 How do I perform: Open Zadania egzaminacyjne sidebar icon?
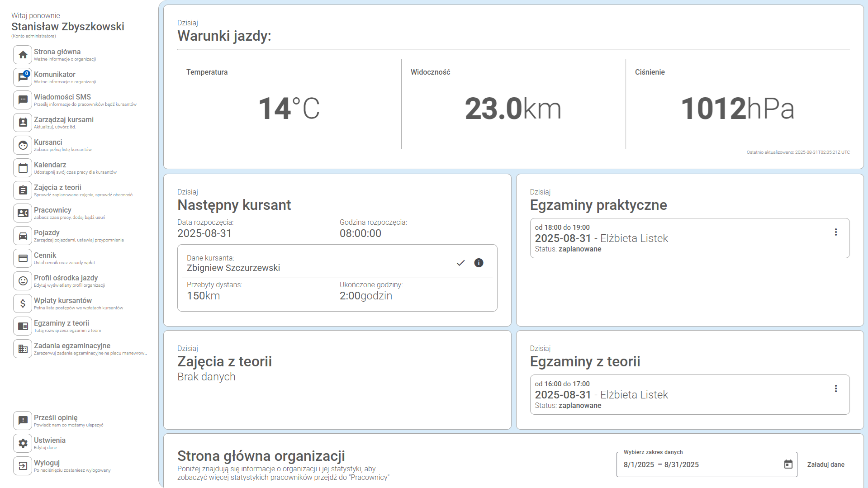point(23,349)
